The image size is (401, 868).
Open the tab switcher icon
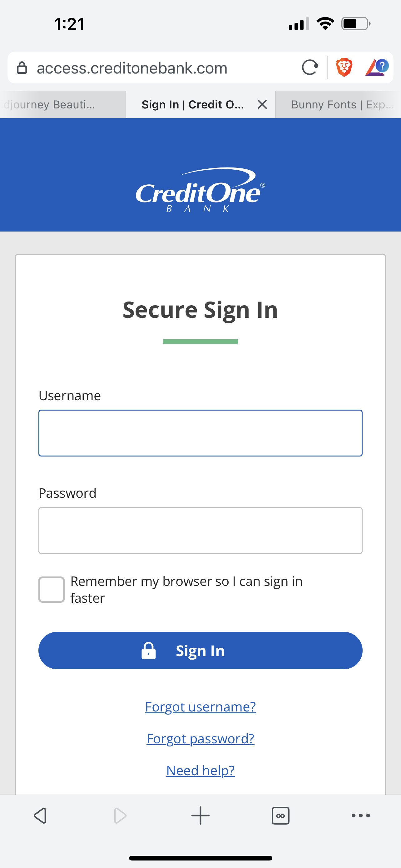280,816
